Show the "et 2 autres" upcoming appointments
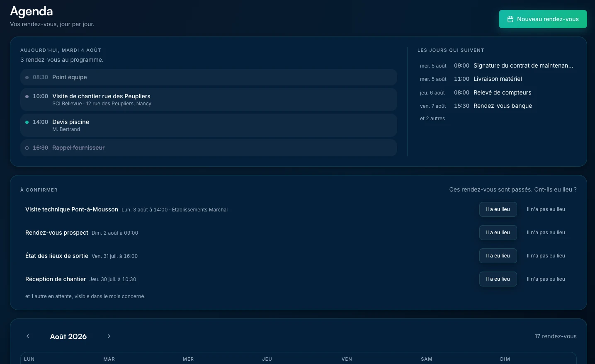Screen dimensions: 595x364 click(432, 119)
